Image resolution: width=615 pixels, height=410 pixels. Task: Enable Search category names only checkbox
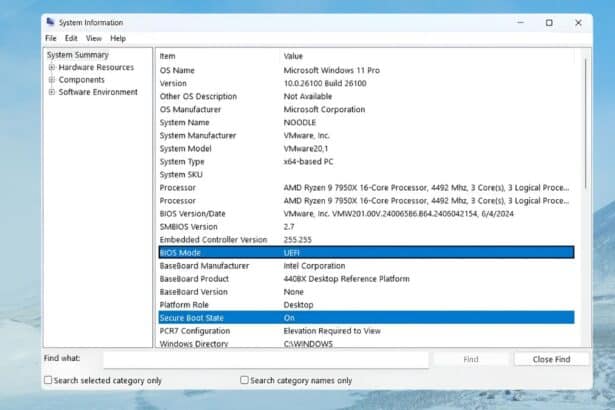244,380
